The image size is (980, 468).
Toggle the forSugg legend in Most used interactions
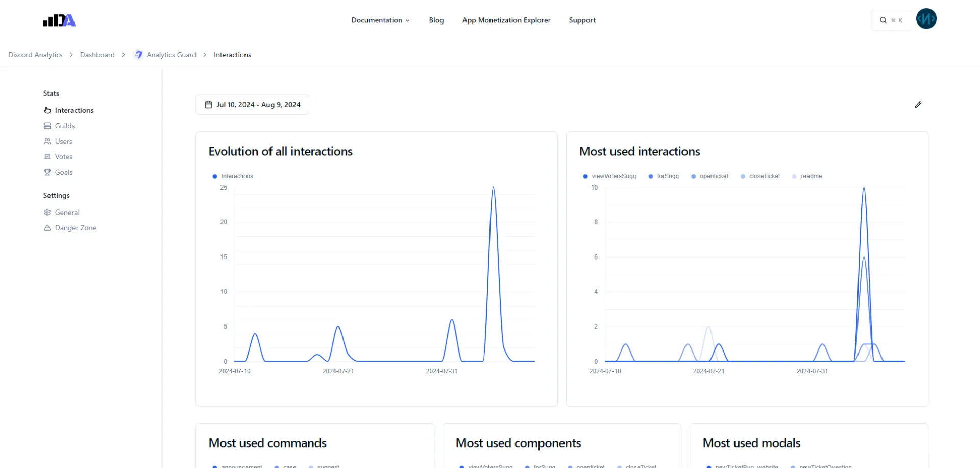pos(664,176)
